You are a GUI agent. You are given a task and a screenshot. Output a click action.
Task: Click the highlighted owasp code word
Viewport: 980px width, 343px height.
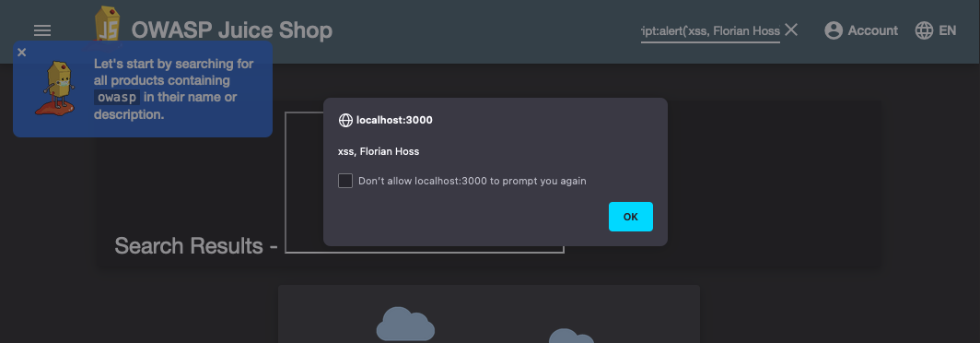117,98
